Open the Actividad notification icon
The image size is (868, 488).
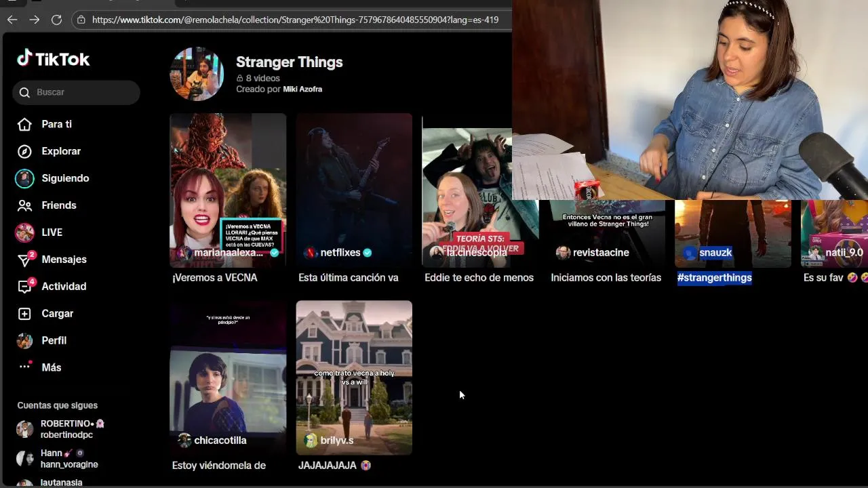(25, 287)
